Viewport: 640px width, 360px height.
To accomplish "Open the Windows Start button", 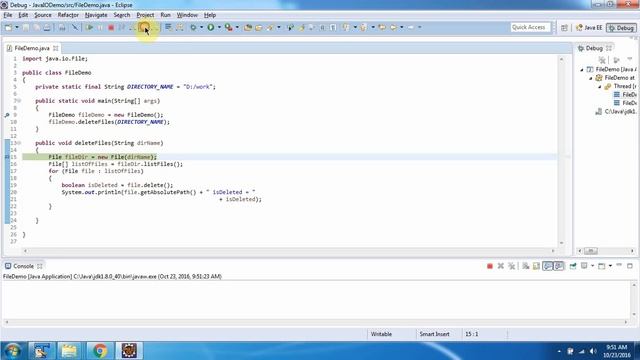I will click(13, 351).
